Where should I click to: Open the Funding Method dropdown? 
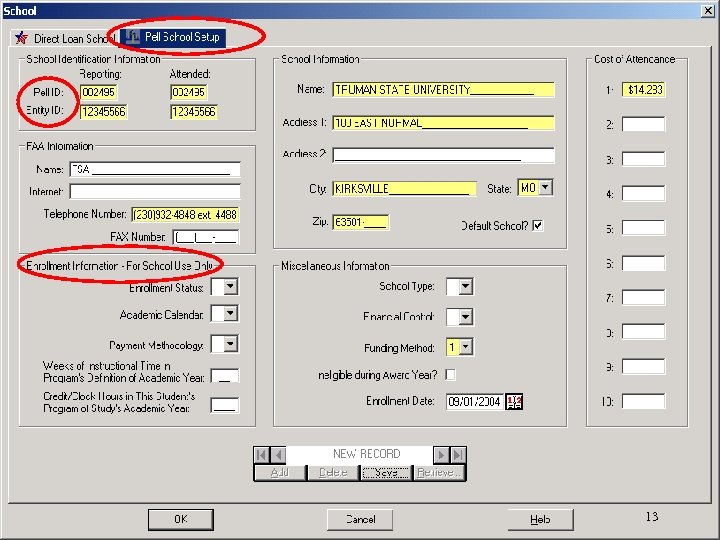point(466,347)
